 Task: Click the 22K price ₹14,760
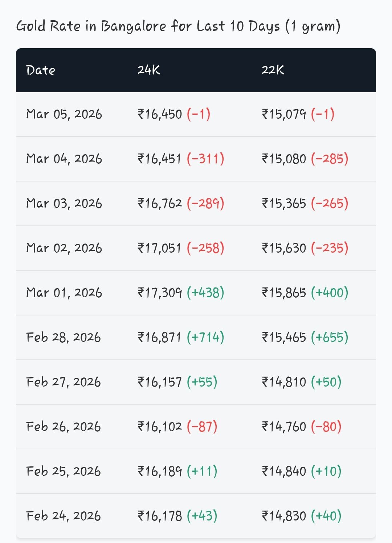(x=284, y=427)
